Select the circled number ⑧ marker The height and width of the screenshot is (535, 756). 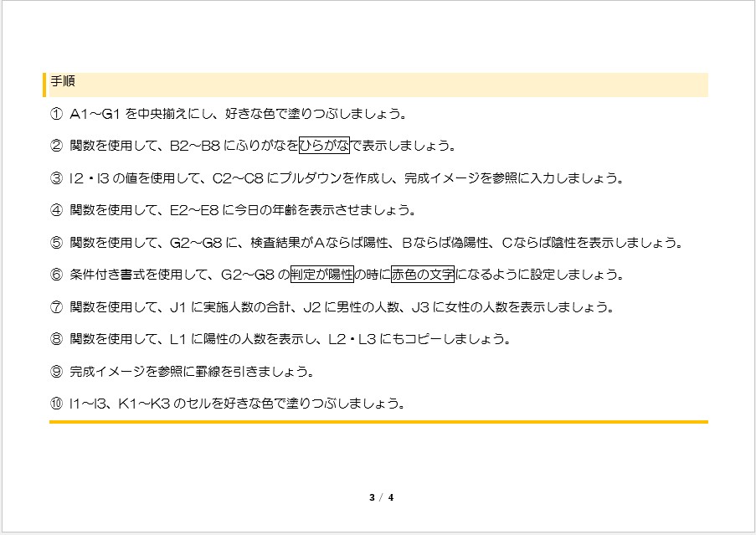click(x=56, y=339)
